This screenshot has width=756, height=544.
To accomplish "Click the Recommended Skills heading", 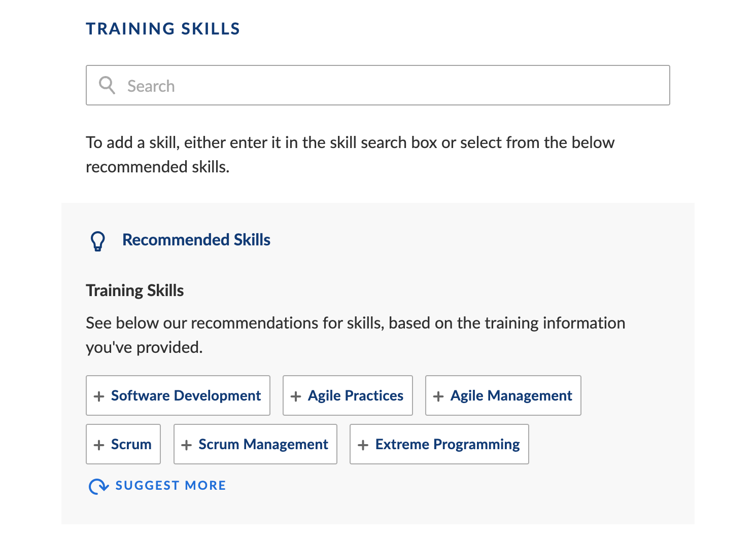I will pyautogui.click(x=196, y=240).
